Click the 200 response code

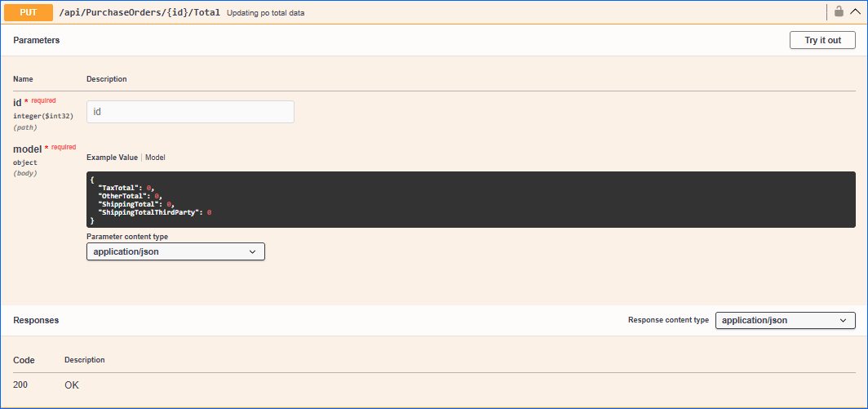tap(20, 385)
